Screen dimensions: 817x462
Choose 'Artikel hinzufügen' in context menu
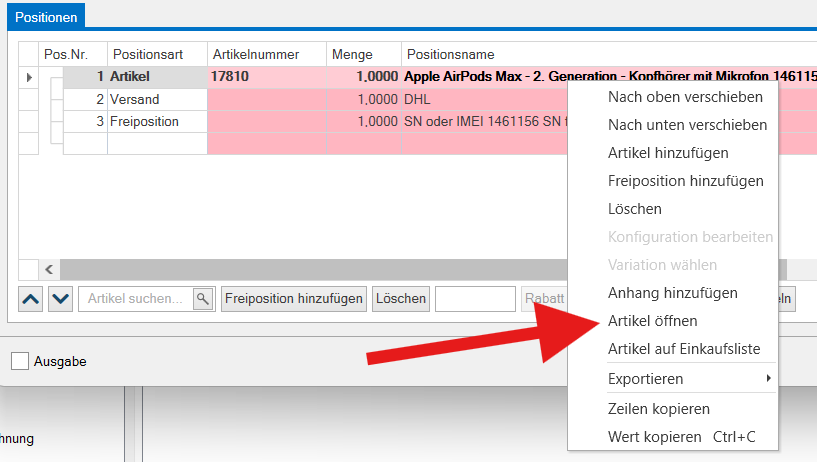668,153
